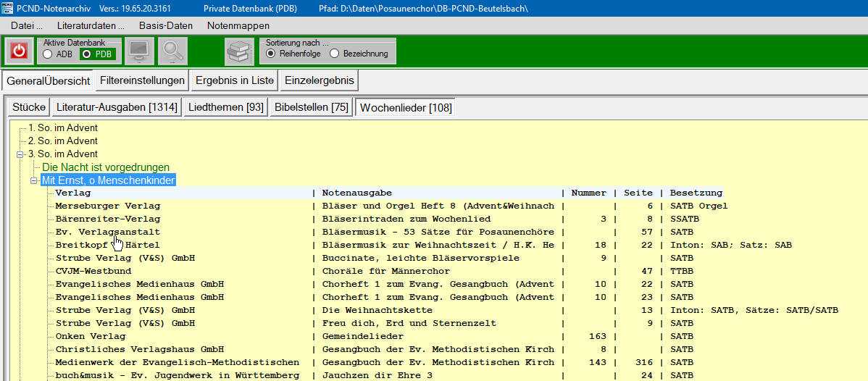The image size is (868, 381).
Task: Open the Literaturdaten menu
Action: tap(91, 25)
